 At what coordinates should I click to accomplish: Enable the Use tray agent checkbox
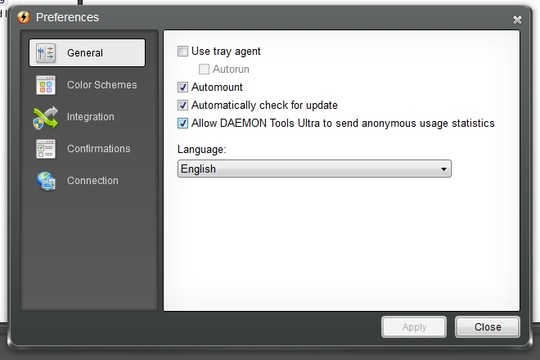(183, 51)
